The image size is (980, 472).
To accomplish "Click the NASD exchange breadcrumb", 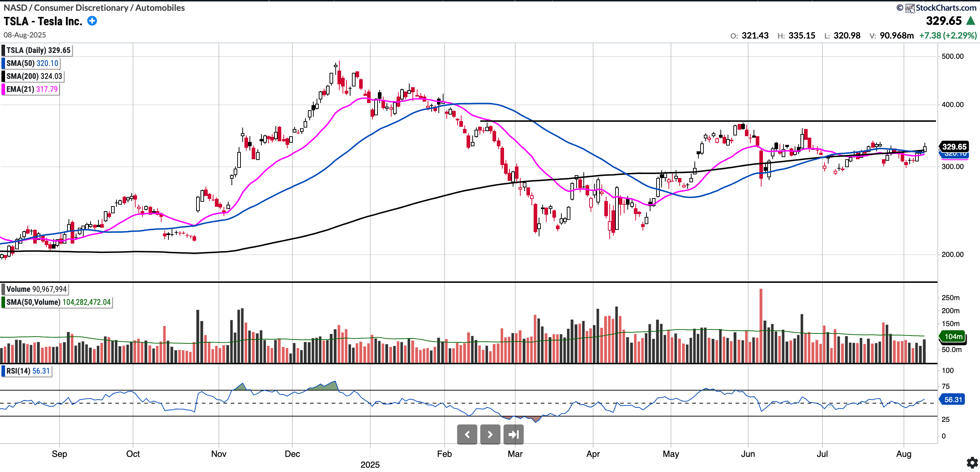I will (15, 8).
